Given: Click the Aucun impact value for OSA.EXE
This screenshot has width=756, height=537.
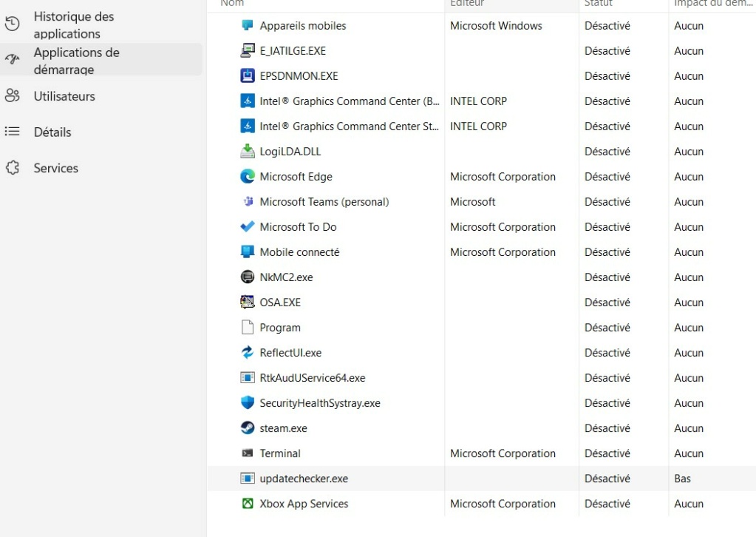Looking at the screenshot, I should click(689, 303).
